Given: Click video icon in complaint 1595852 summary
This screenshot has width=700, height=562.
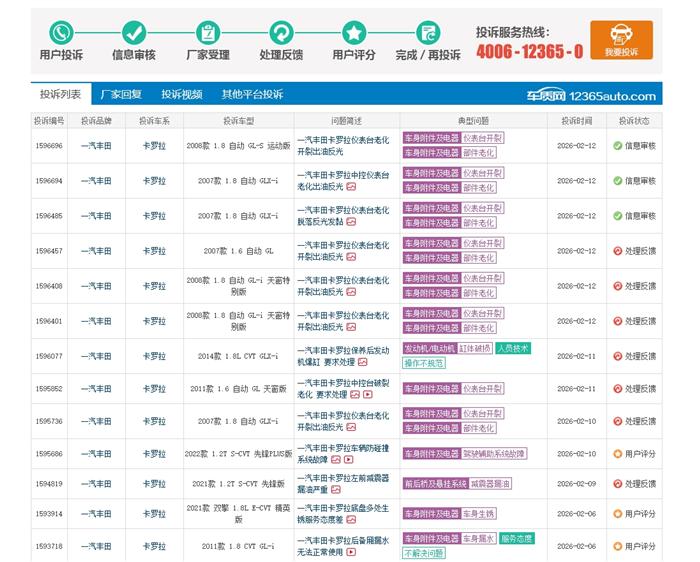Looking at the screenshot, I should [x=367, y=395].
